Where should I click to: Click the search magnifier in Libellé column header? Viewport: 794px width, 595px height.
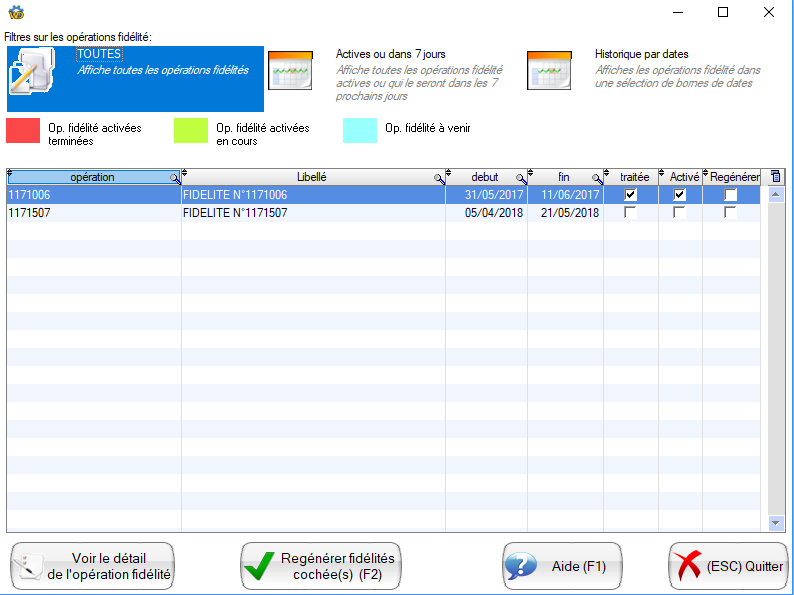pos(439,178)
